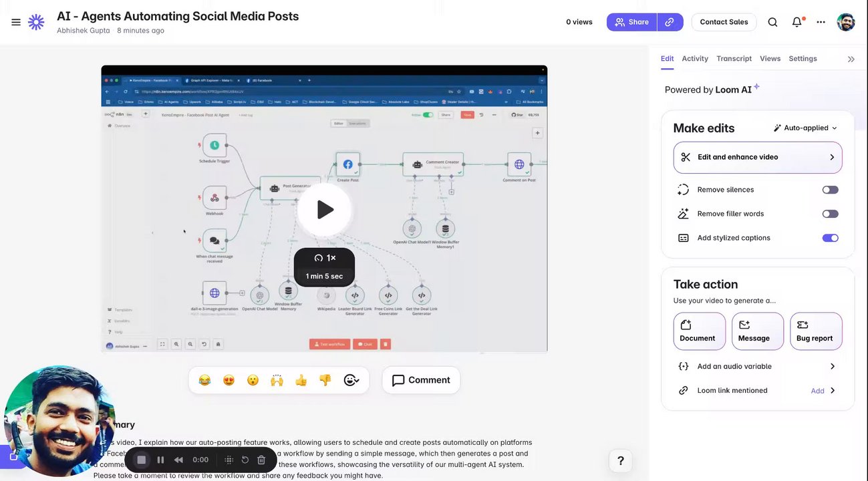Change the 1× playback speed
Image resolution: width=868 pixels, height=481 pixels.
pyautogui.click(x=325, y=258)
